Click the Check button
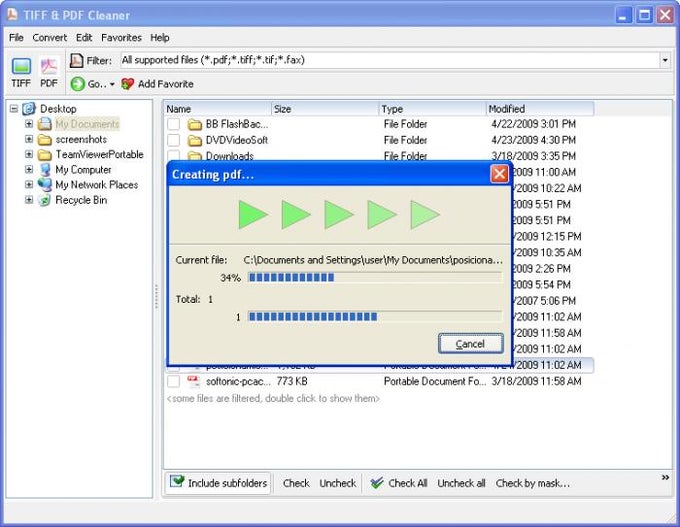This screenshot has height=527, width=680. click(296, 483)
